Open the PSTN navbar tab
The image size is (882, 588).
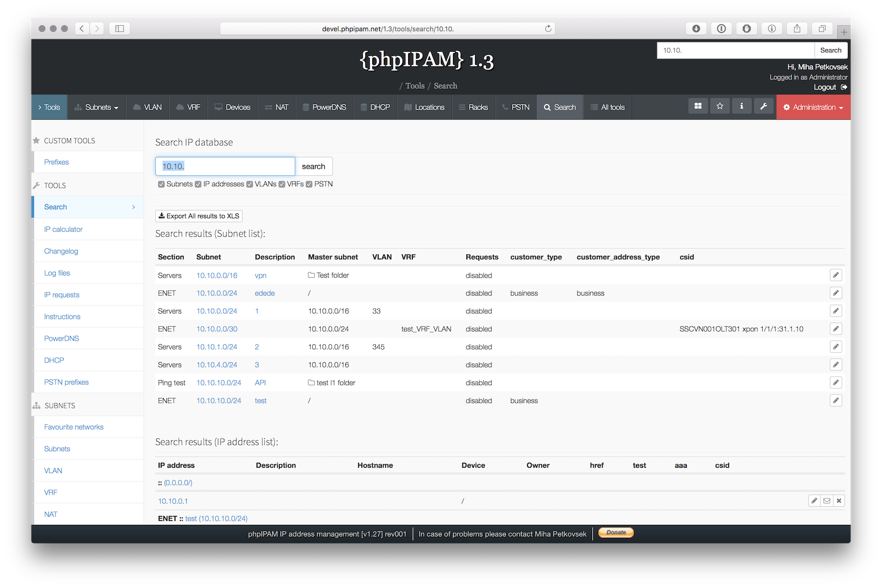pos(516,107)
